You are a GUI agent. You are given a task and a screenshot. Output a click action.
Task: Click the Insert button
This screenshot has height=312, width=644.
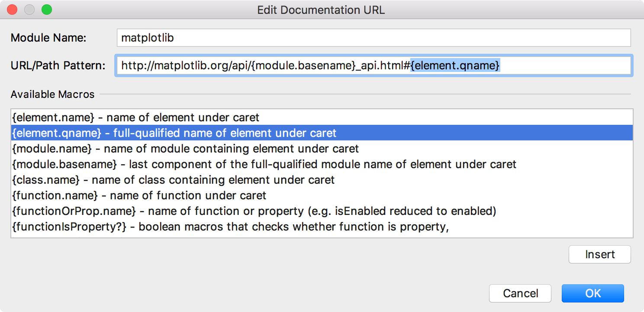599,254
